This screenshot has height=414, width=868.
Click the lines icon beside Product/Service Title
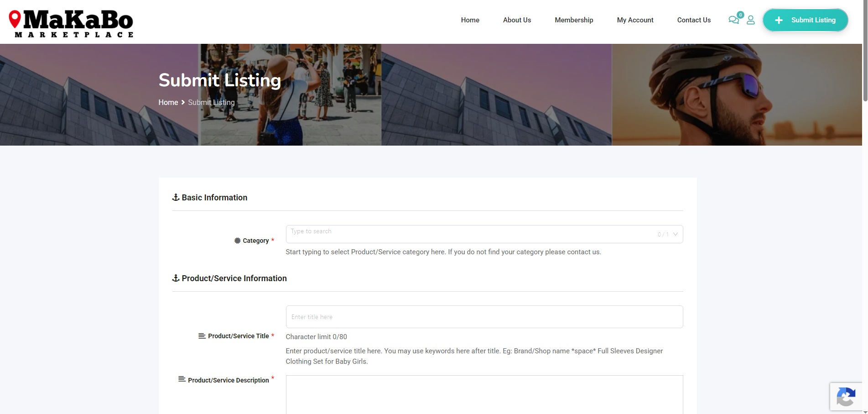pyautogui.click(x=202, y=336)
